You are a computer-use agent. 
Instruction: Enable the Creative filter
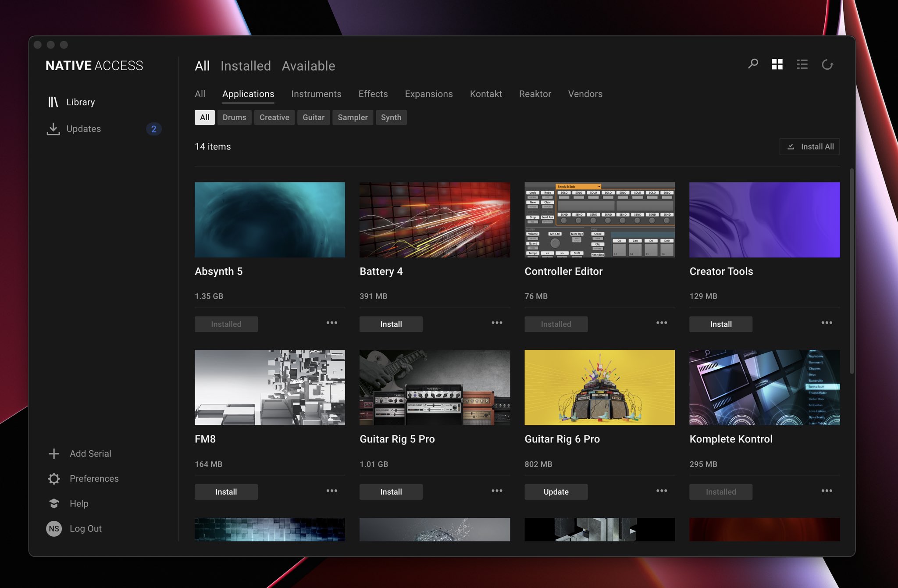(x=274, y=117)
